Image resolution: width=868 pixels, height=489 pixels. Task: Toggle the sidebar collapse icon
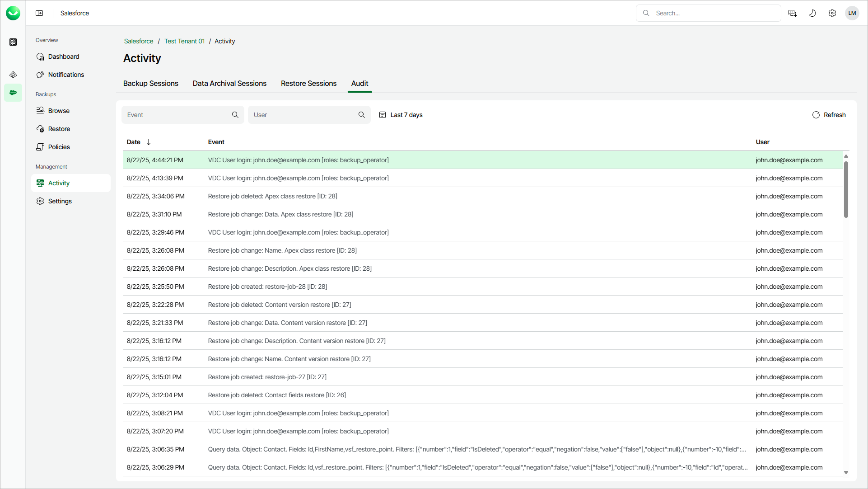pyautogui.click(x=39, y=13)
